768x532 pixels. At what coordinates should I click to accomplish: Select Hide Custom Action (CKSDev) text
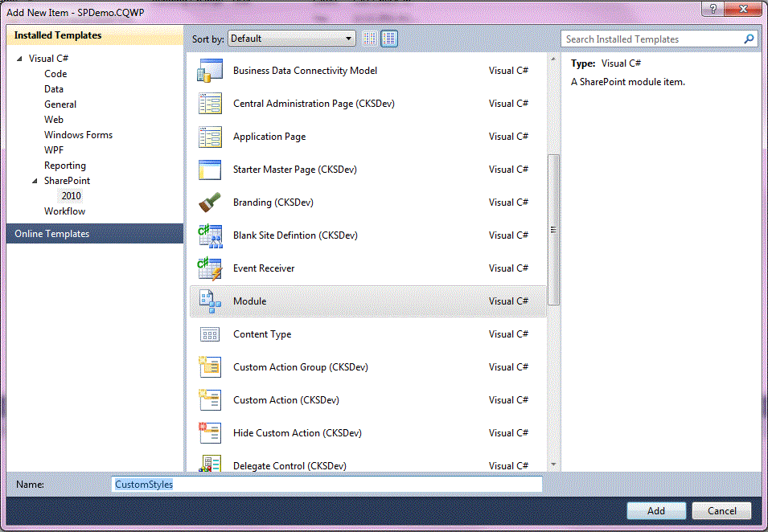coord(298,432)
